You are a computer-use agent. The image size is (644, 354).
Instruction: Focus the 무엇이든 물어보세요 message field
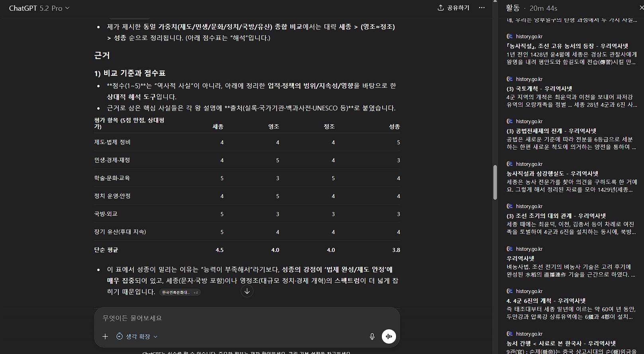247,318
